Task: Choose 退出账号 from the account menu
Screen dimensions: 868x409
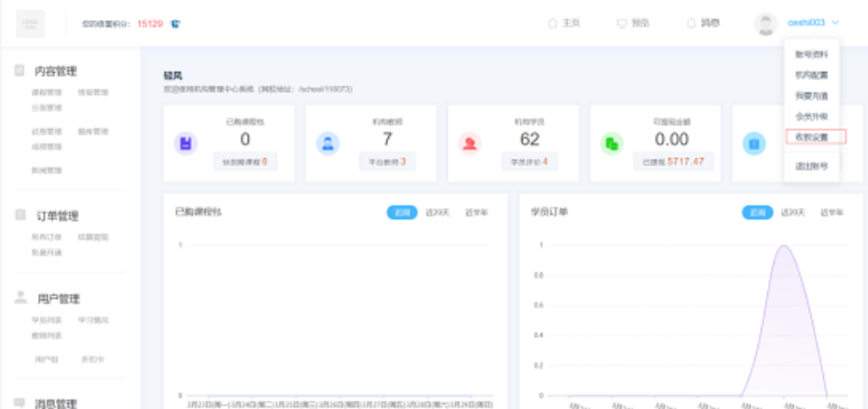Action: tap(812, 166)
